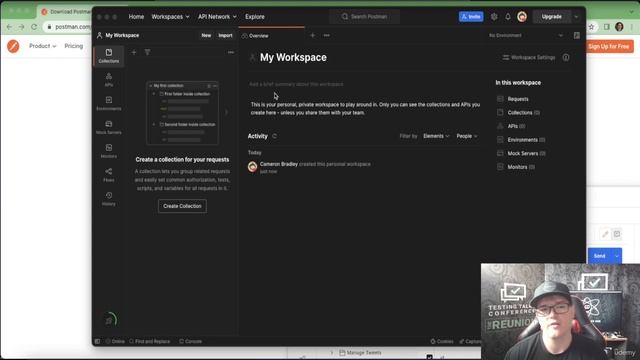Click the Search Postman field
The image size is (640, 360).
point(364,17)
